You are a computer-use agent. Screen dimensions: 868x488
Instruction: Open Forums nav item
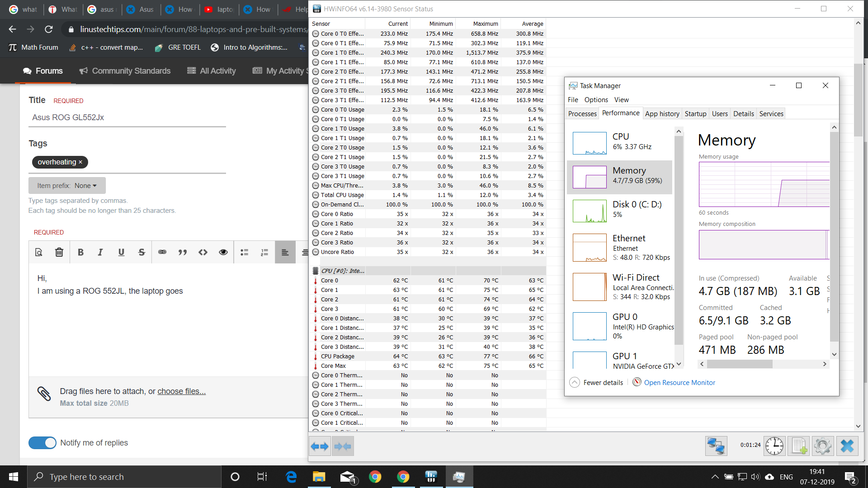coord(43,71)
